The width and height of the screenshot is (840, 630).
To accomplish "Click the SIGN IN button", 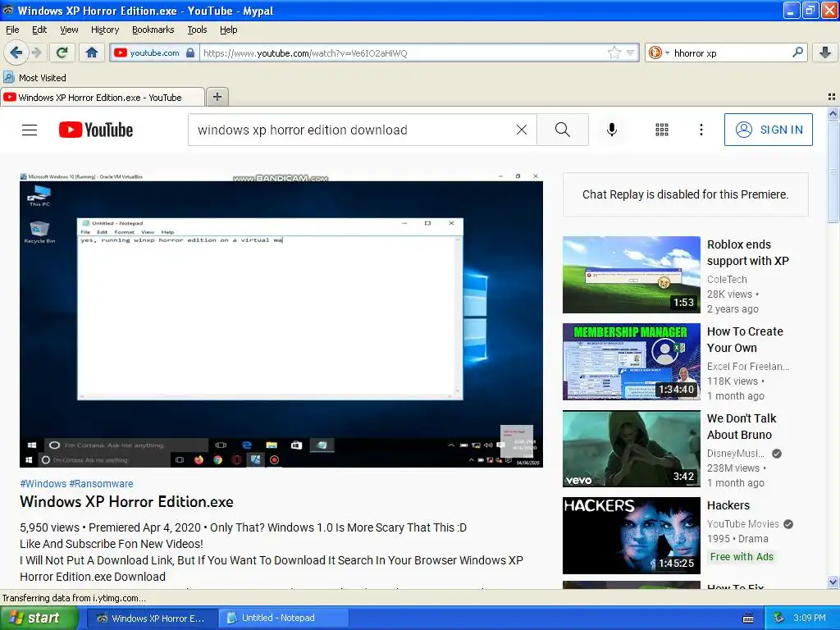I will coord(768,130).
